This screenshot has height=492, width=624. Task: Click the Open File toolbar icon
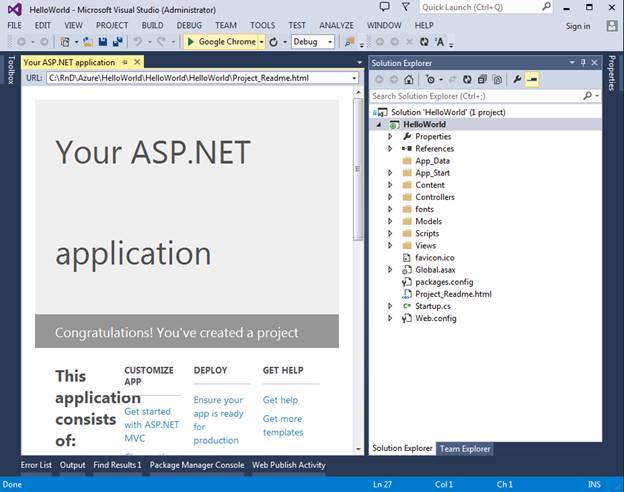[x=88, y=42]
